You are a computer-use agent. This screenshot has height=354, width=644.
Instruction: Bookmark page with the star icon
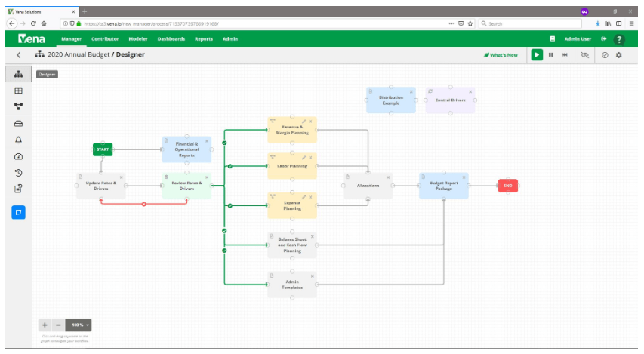[470, 23]
